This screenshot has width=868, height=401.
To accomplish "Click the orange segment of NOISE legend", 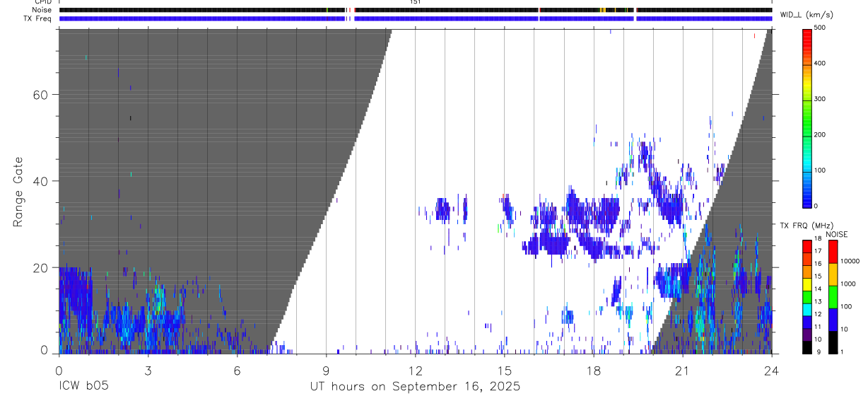I will tap(833, 274).
